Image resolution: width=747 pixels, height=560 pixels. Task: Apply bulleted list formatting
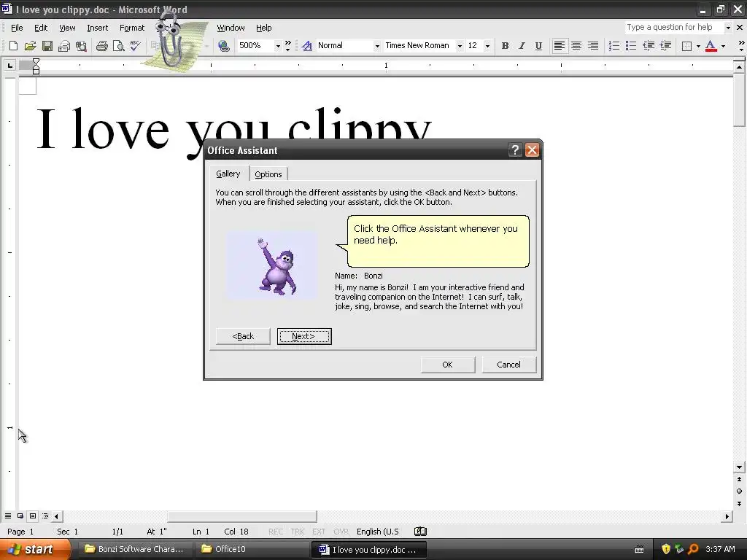coord(631,46)
